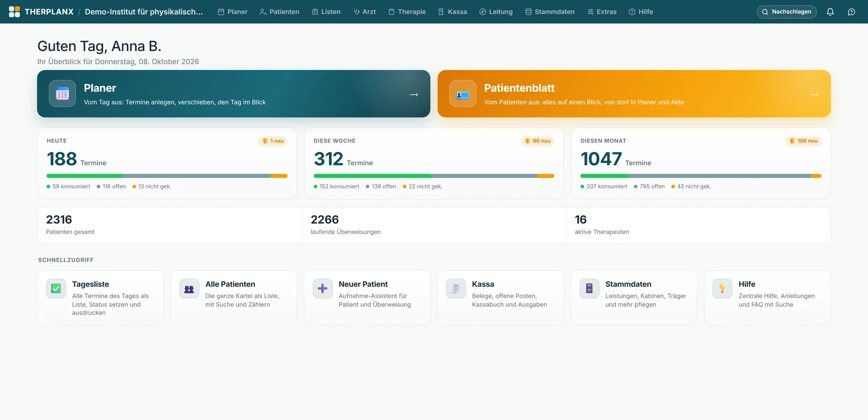This screenshot has height=420, width=868.
Task: Click the Tagesliste checkmark icon
Action: click(x=56, y=289)
